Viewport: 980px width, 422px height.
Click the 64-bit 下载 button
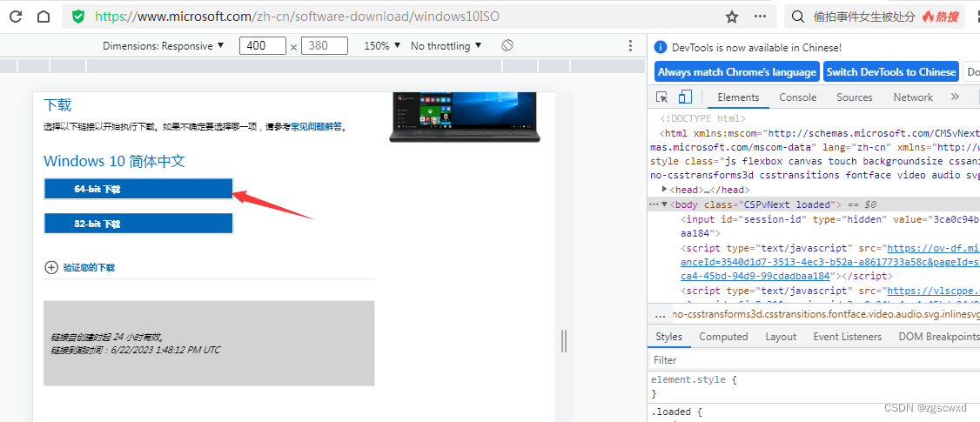[138, 188]
